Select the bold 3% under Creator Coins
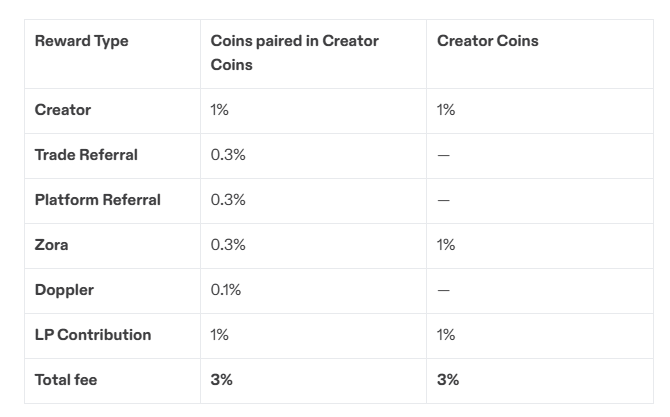This screenshot has width=670, height=417. 448,379
